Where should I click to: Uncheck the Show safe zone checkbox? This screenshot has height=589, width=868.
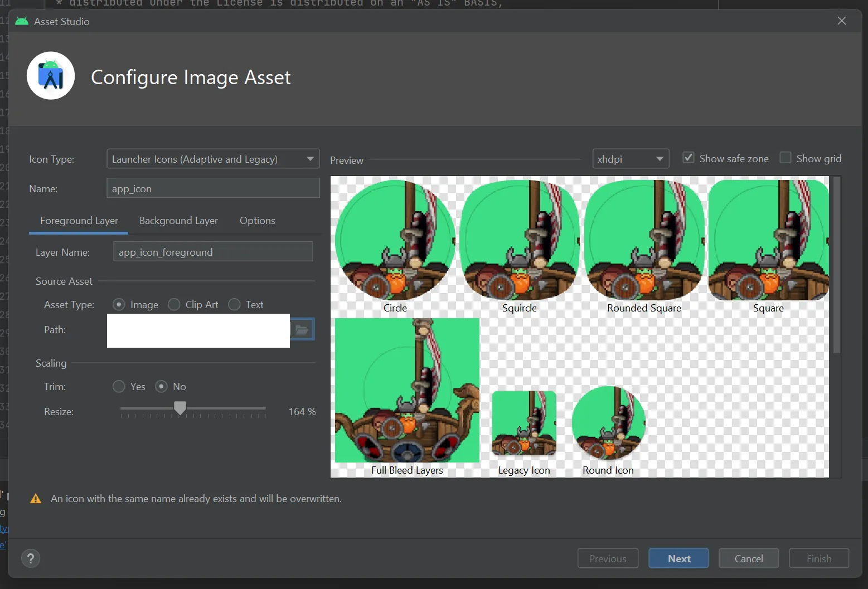click(x=688, y=158)
